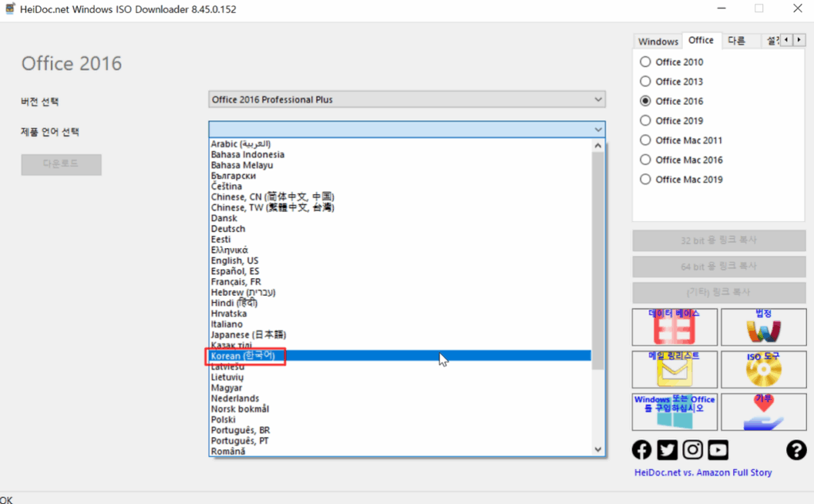Select the Office Mac 2016 radio button

(645, 160)
